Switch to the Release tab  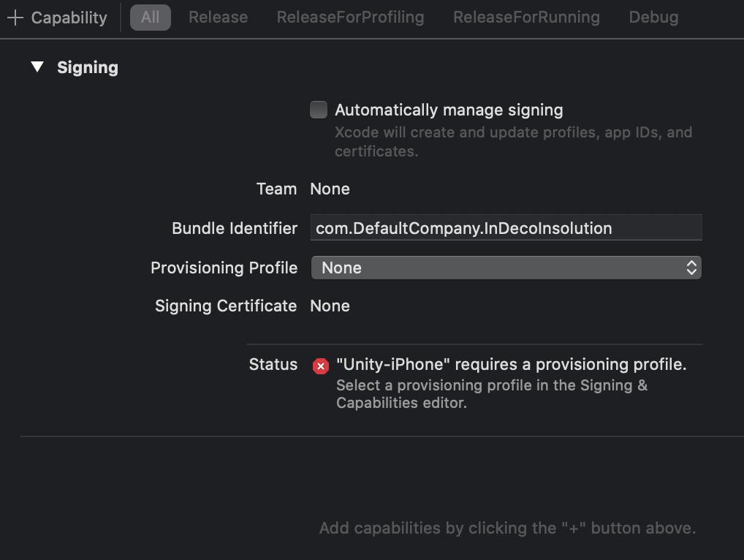click(218, 18)
